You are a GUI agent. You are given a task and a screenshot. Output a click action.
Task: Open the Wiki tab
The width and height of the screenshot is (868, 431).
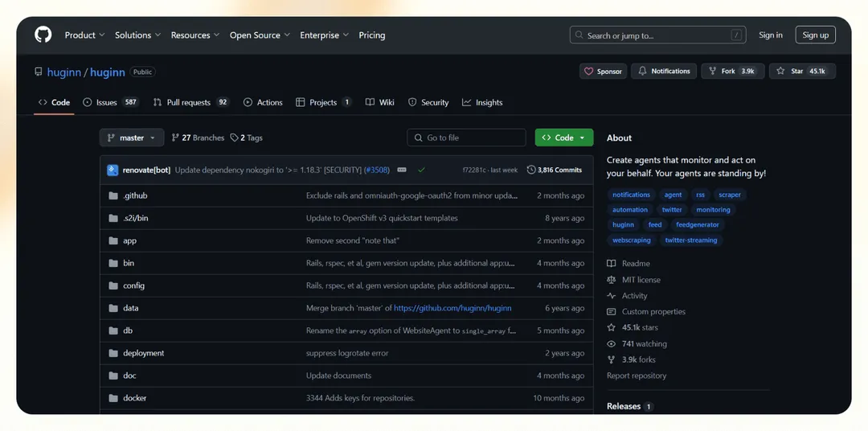379,102
